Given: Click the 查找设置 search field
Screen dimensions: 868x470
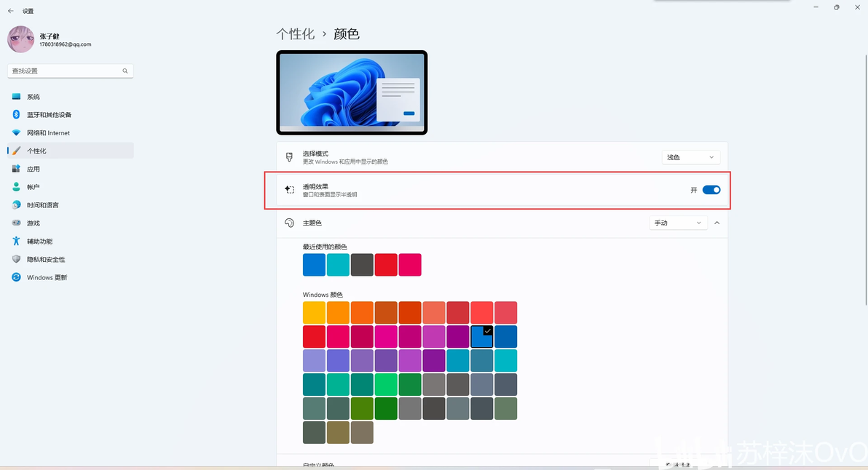Looking at the screenshot, I should click(x=71, y=71).
